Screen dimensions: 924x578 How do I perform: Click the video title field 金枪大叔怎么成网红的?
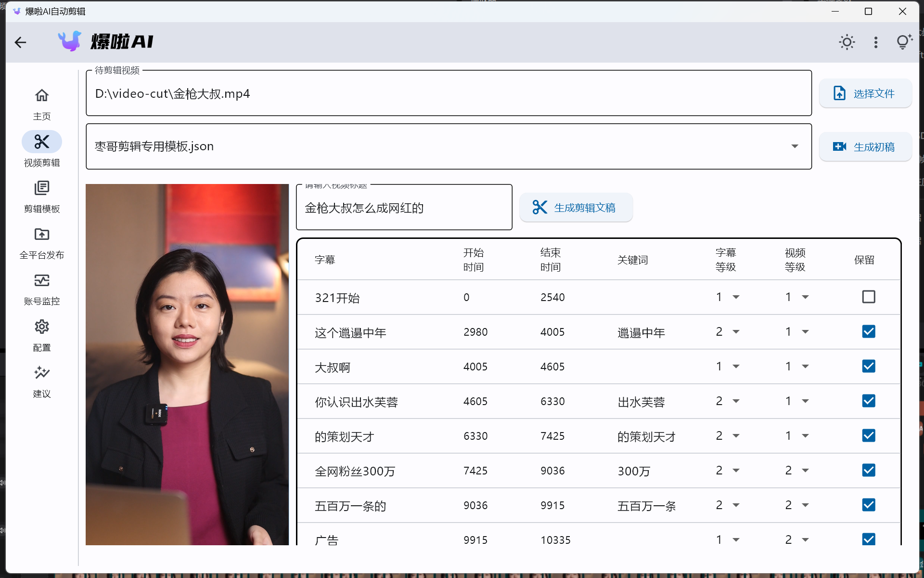[x=404, y=208]
